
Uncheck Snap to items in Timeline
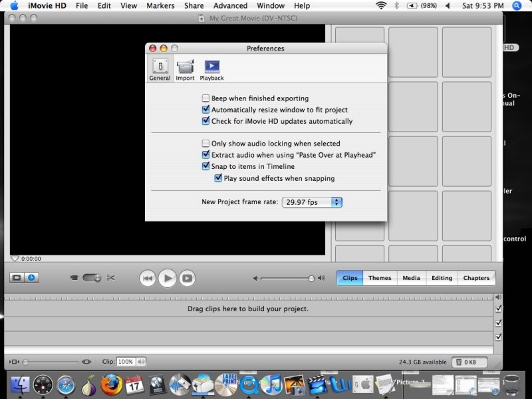point(205,166)
